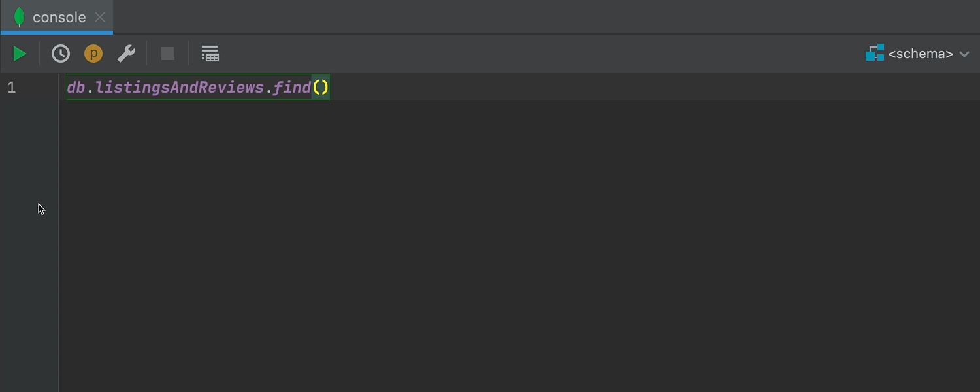Click blank space right of the query line
Viewport: 980px width, 392px height.
pos(588,88)
